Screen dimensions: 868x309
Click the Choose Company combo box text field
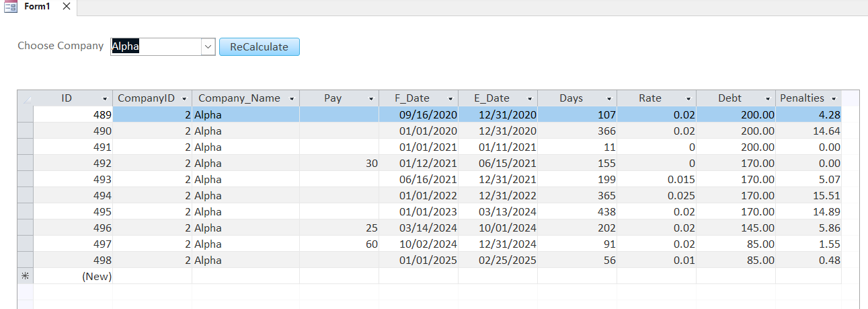(156, 46)
